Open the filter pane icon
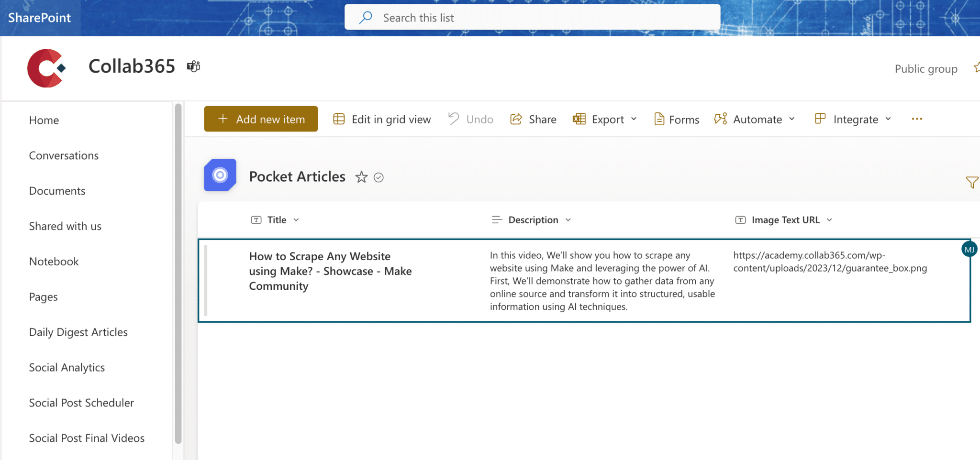Viewport: 980px width, 460px height. point(972,182)
